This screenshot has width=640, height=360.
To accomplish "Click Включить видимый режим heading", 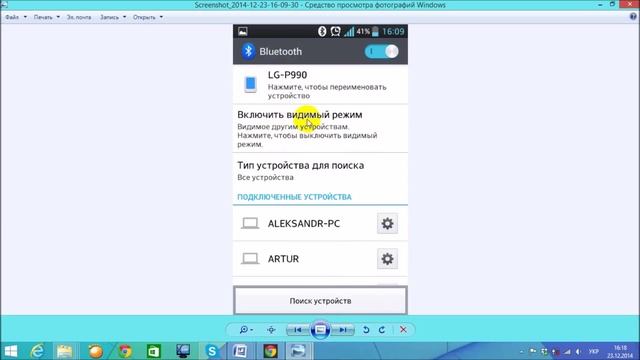I will click(x=300, y=115).
